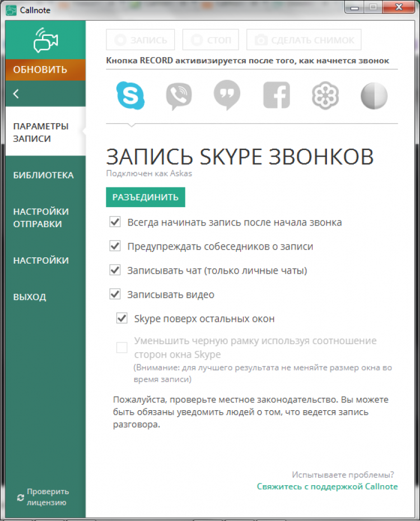Collapse sidebar with the back chevron
The height and width of the screenshot is (521, 420).
[16, 93]
